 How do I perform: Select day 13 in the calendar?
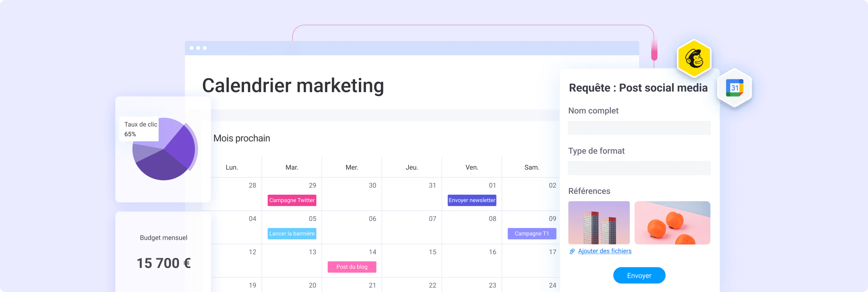pyautogui.click(x=312, y=252)
